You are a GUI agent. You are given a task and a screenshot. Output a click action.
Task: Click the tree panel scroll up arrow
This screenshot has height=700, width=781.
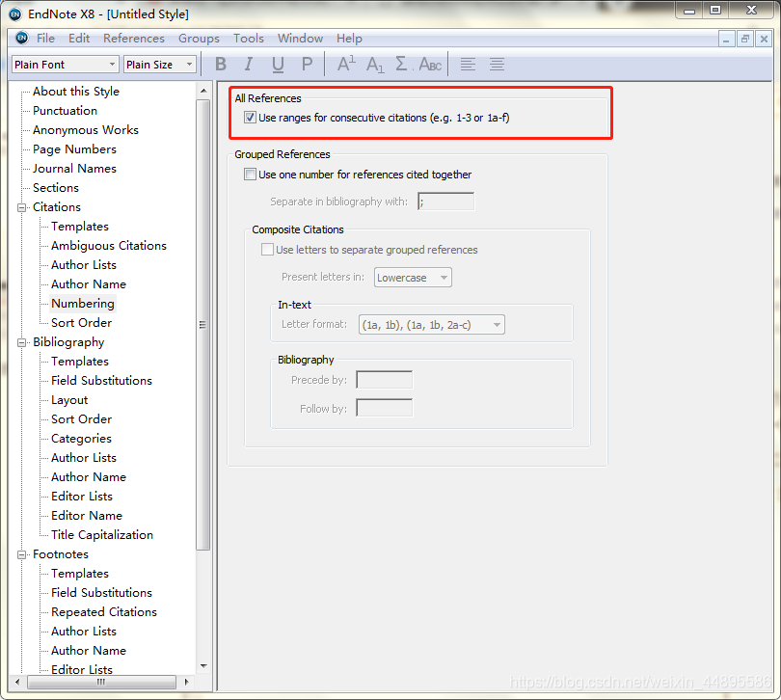(203, 91)
